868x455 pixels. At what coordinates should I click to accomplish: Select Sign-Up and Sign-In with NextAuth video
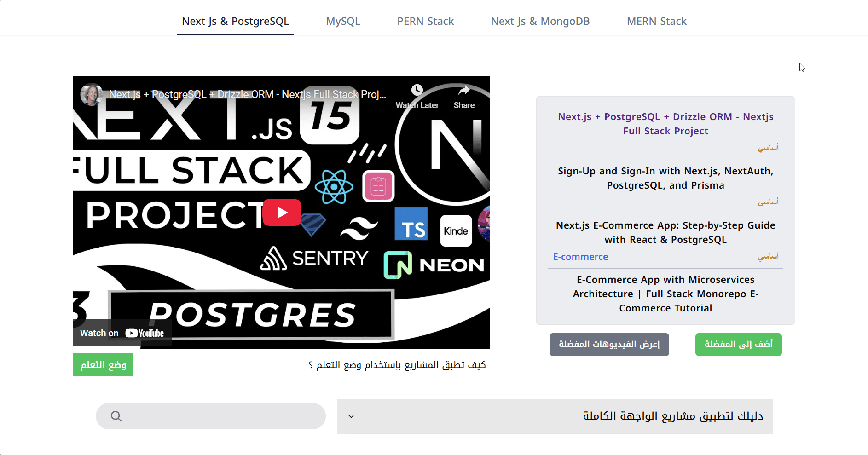665,178
